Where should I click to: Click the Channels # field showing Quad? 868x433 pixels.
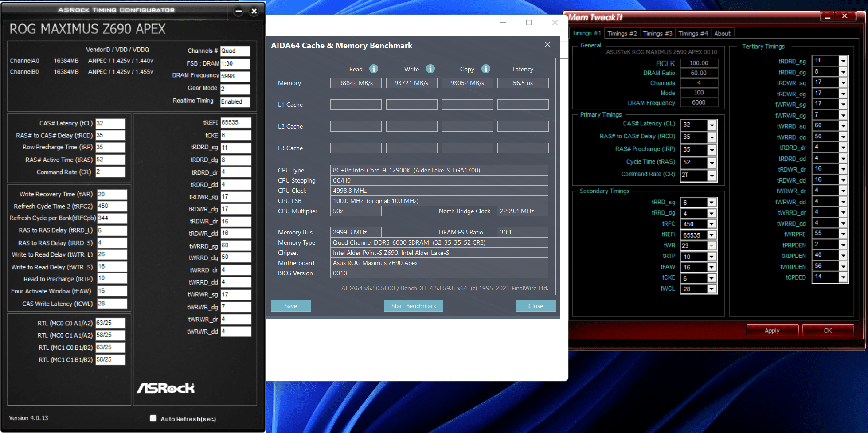pyautogui.click(x=235, y=51)
